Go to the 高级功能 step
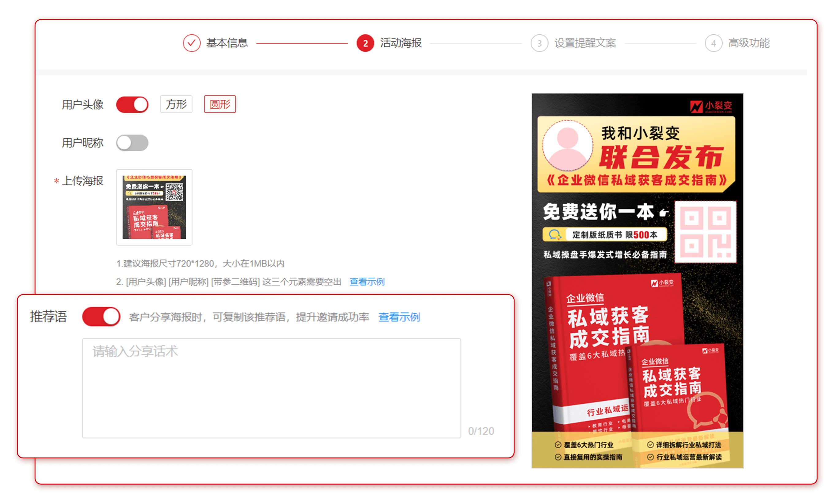Image resolution: width=835 pixels, height=504 pixels. [749, 43]
